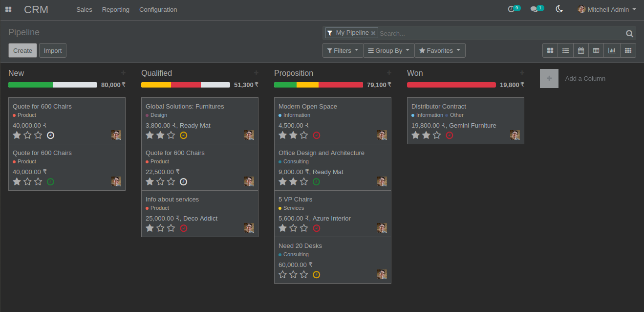Switch to Calendar view

tap(581, 50)
